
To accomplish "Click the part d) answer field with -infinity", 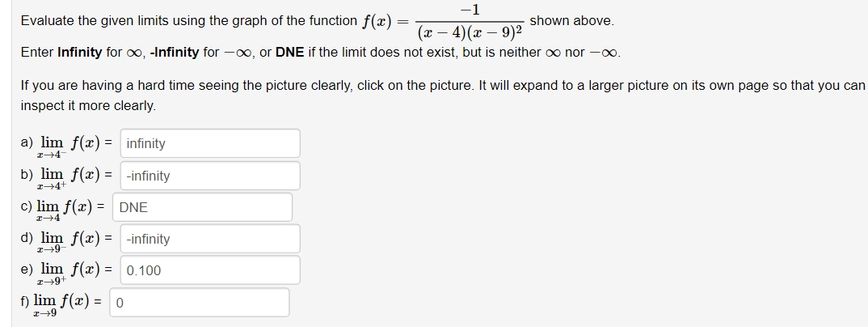I will [210, 239].
